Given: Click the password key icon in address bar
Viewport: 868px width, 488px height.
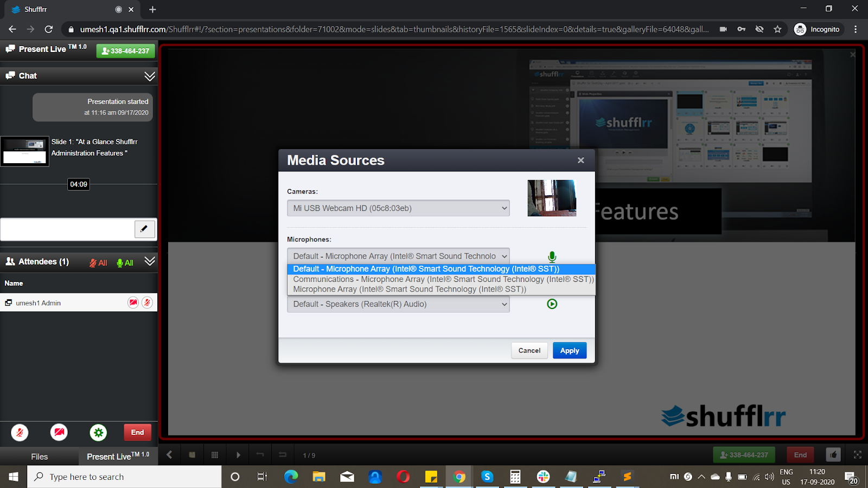Looking at the screenshot, I should coord(741,29).
